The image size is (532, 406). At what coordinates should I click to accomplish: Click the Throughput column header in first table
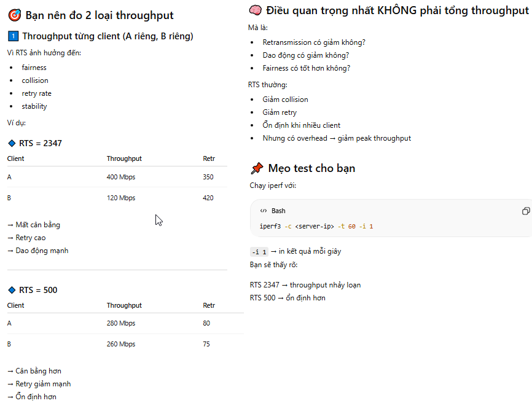[124, 158]
